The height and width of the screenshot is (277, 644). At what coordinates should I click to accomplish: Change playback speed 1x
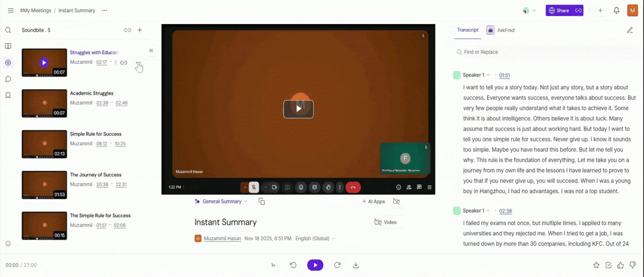tap(273, 265)
